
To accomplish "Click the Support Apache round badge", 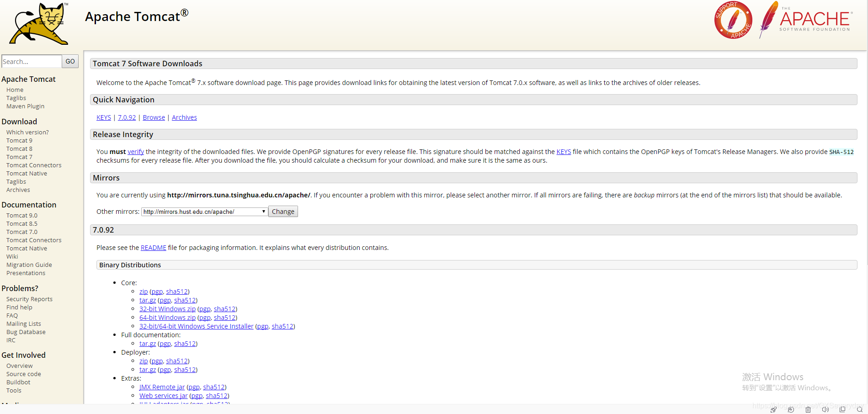I will pyautogui.click(x=733, y=20).
